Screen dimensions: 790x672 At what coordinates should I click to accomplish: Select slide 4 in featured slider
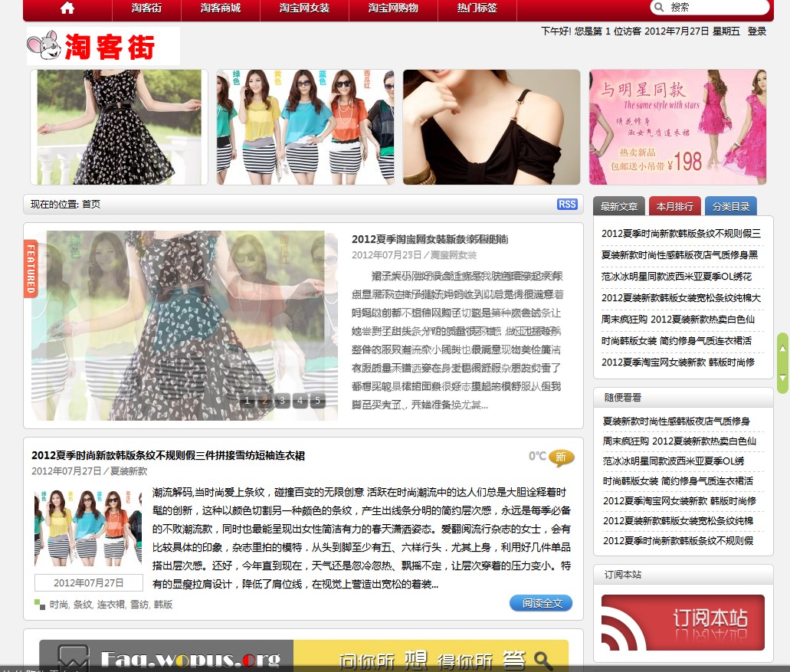point(300,401)
